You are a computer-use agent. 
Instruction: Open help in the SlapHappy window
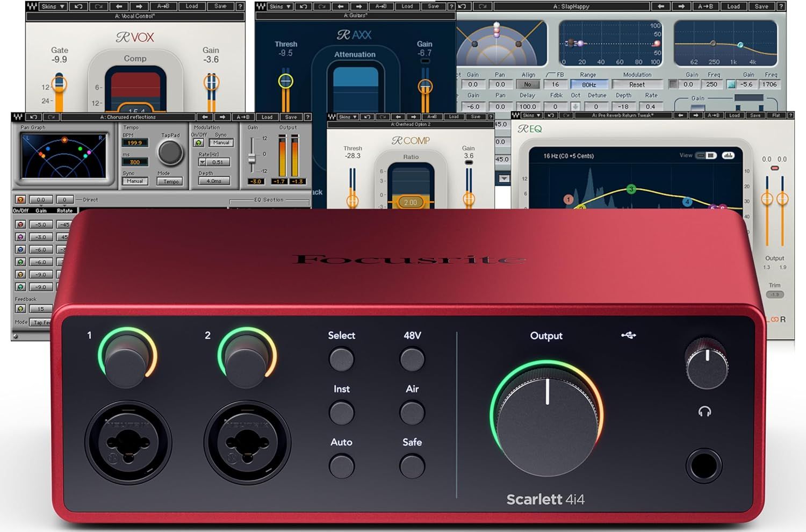(782, 6)
